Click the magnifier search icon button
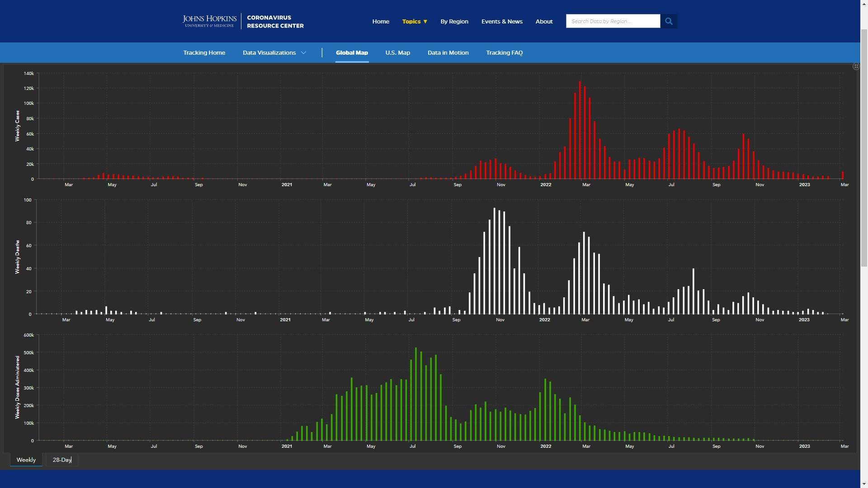The width and height of the screenshot is (868, 488). [669, 21]
